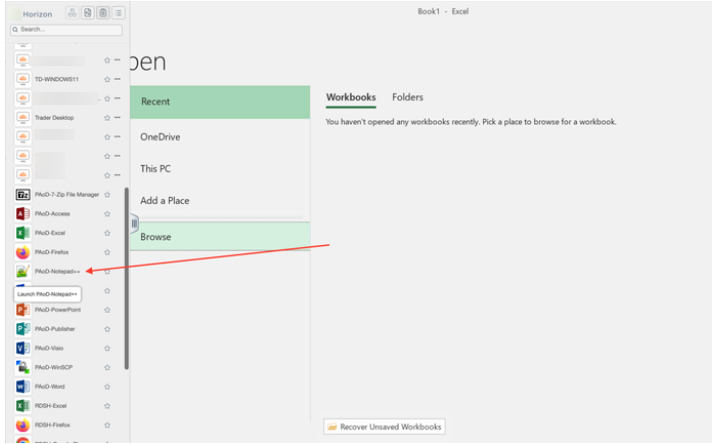The image size is (712, 444).
Task: Expand the Trader Desktop options menu
Action: click(117, 117)
